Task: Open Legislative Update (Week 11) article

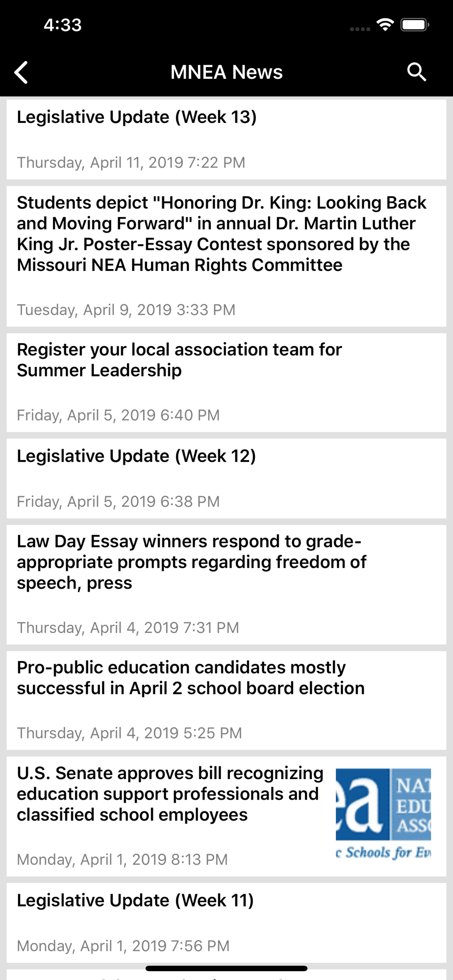Action: (135, 901)
